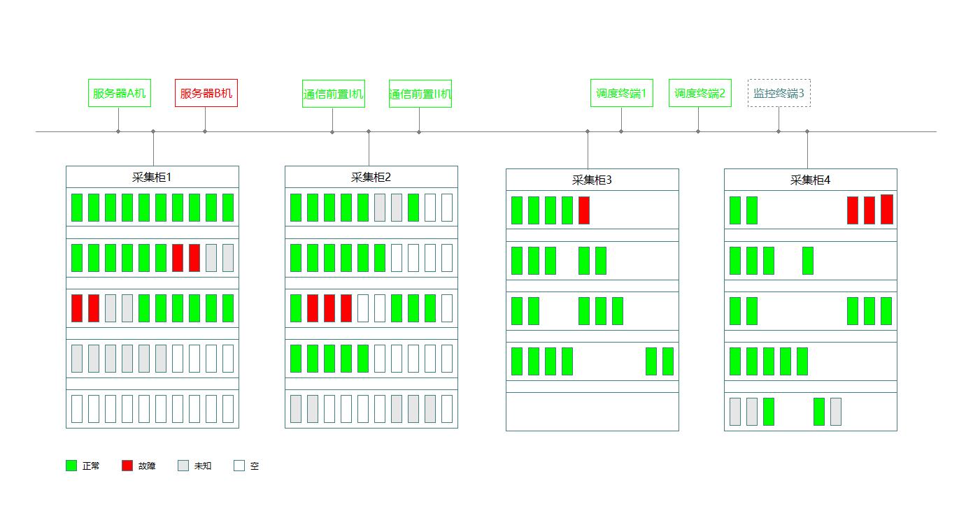
Task: Select last gray module in 采集柜1 second row
Action: pyautogui.click(x=228, y=258)
